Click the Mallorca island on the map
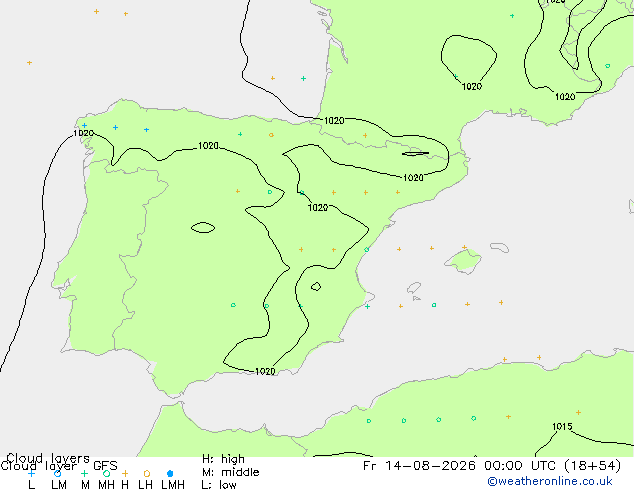This screenshot has height=490, width=634. pos(463,261)
